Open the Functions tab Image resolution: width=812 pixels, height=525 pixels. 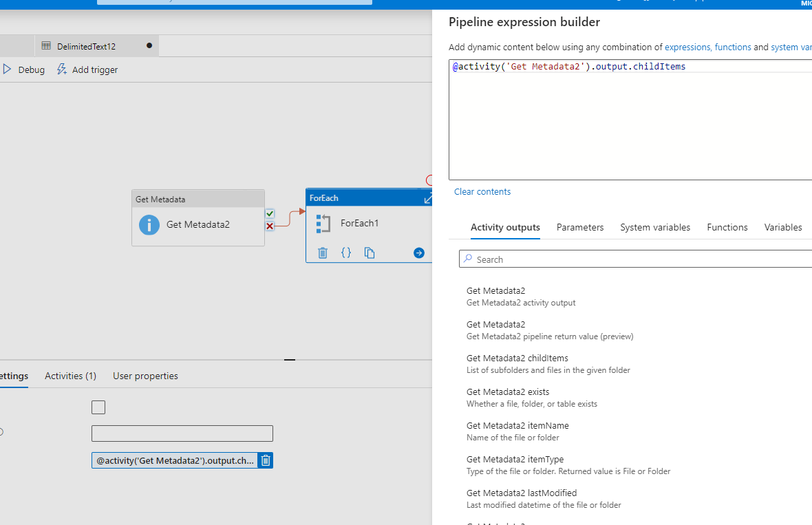click(x=727, y=227)
